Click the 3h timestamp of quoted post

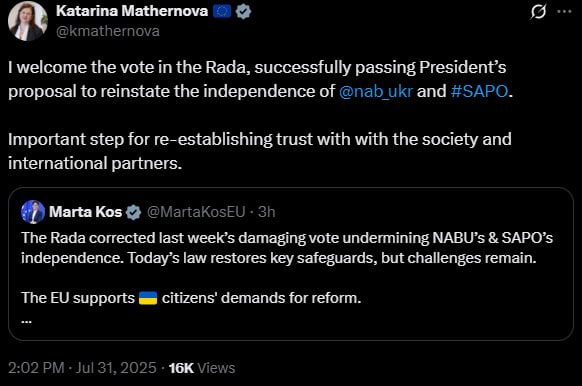(267, 212)
